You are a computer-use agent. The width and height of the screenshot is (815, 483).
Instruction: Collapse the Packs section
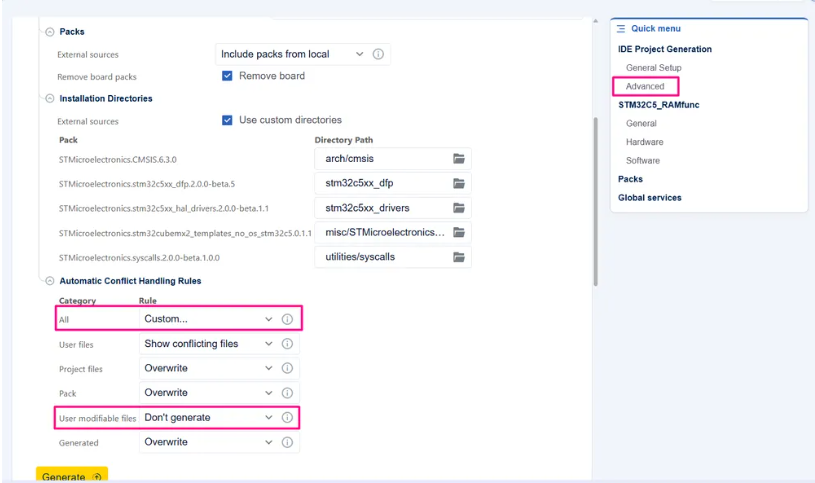pyautogui.click(x=50, y=32)
